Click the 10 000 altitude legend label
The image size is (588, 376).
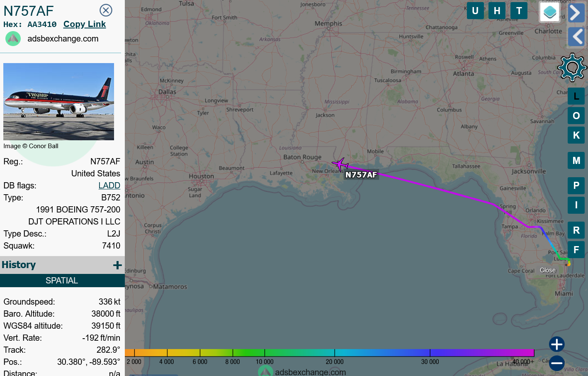click(x=265, y=362)
